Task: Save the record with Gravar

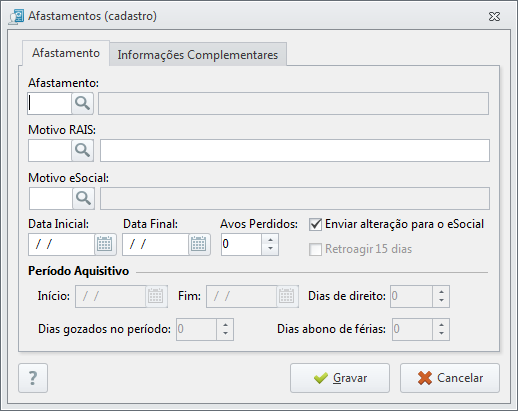Action: (340, 378)
